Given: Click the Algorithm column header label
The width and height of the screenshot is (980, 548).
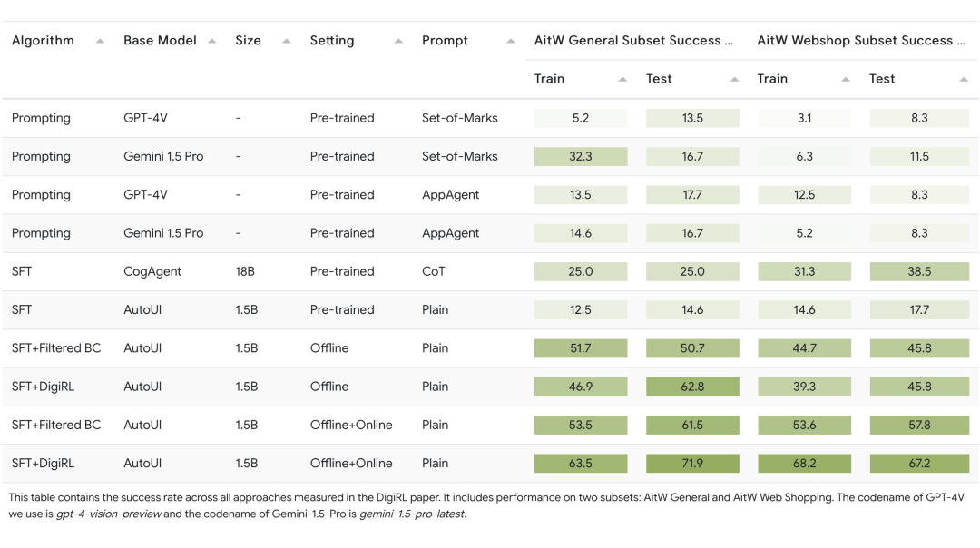Looking at the screenshot, I should (43, 41).
